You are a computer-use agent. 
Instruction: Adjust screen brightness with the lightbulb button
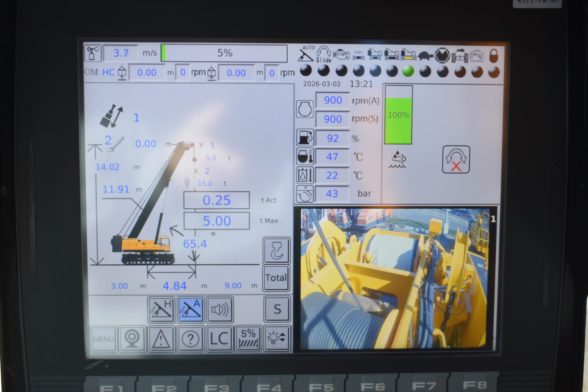click(x=277, y=338)
